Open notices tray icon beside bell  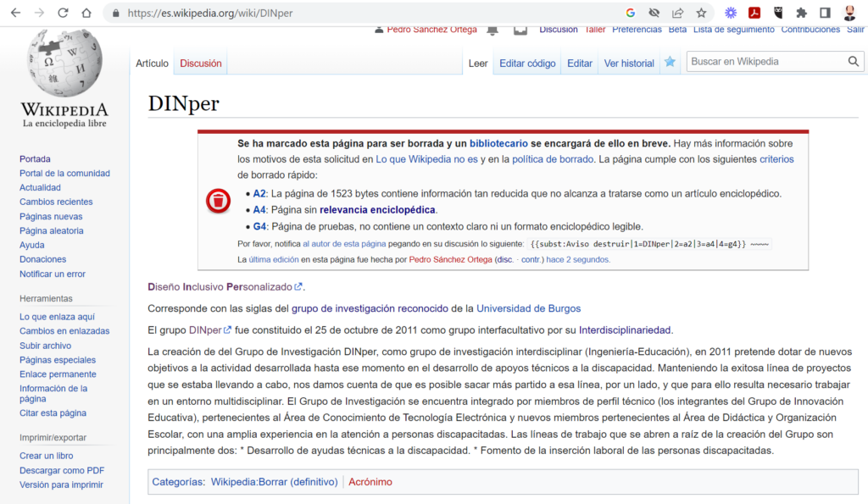(520, 30)
